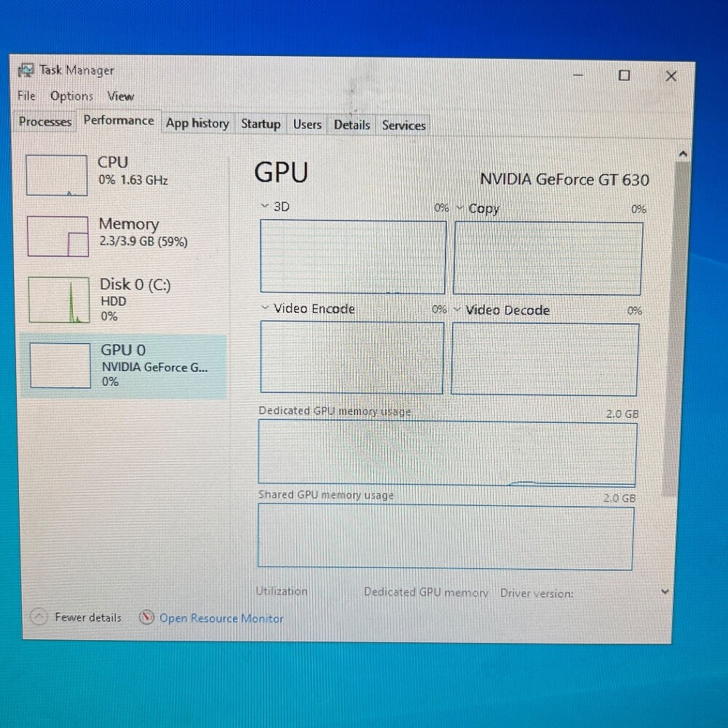Viewport: 728px width, 728px height.
Task: Open Resource Monitor link
Action: pyautogui.click(x=221, y=618)
